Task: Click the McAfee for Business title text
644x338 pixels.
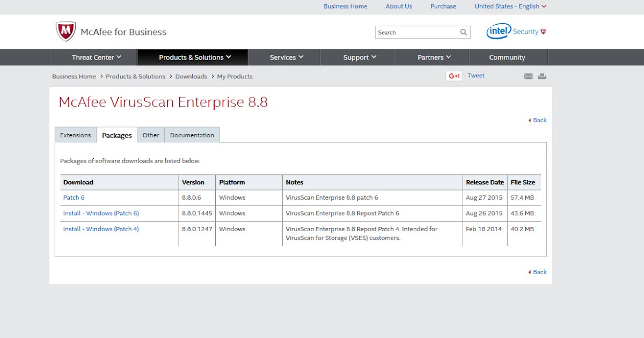Action: click(123, 32)
